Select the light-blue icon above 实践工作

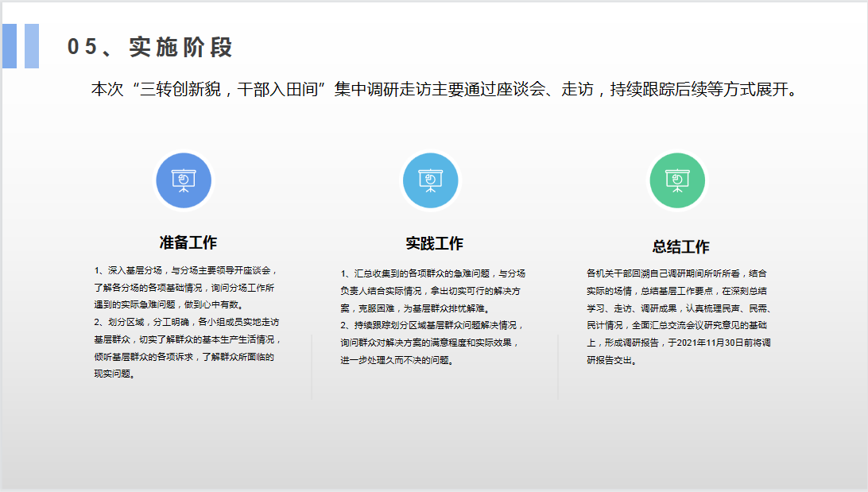pos(431,180)
